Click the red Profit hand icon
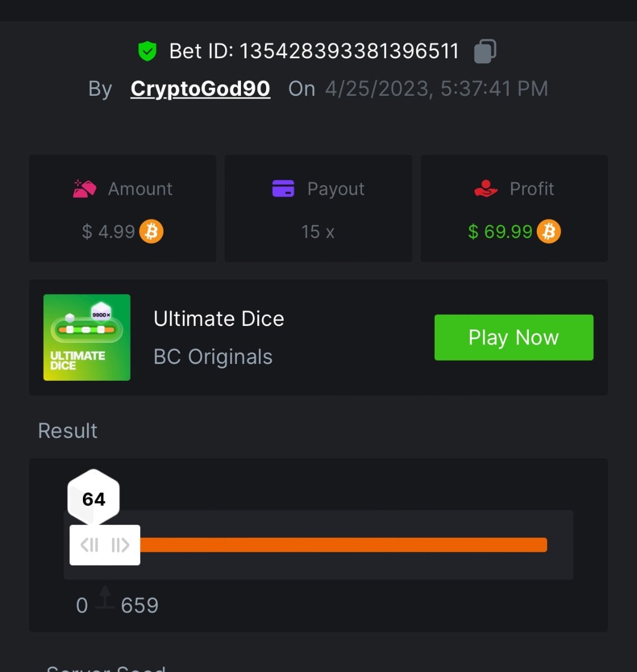The width and height of the screenshot is (637, 672). (x=486, y=189)
